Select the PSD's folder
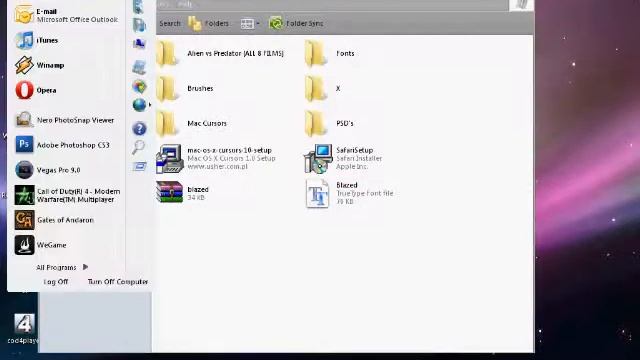640x360 pixels. [x=329, y=123]
